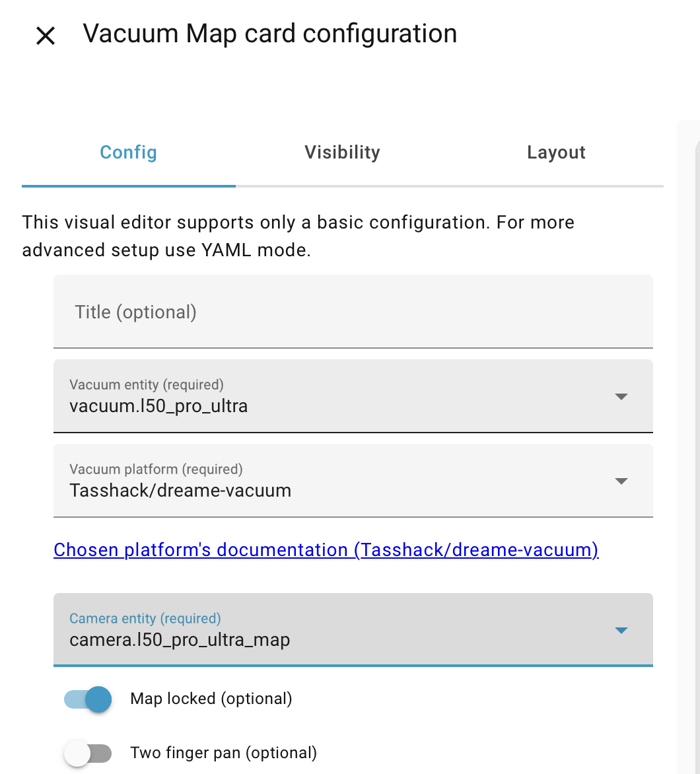Click the Camera entity (required) field label

click(145, 619)
